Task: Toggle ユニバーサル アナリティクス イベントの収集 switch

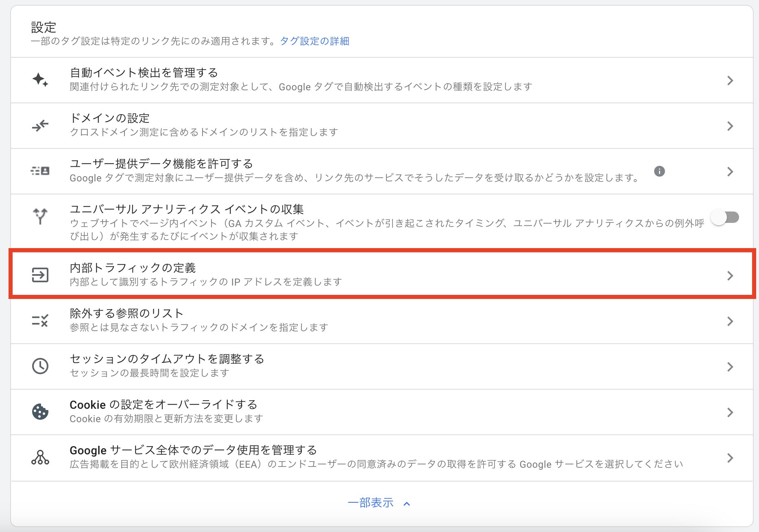Action: (x=725, y=217)
